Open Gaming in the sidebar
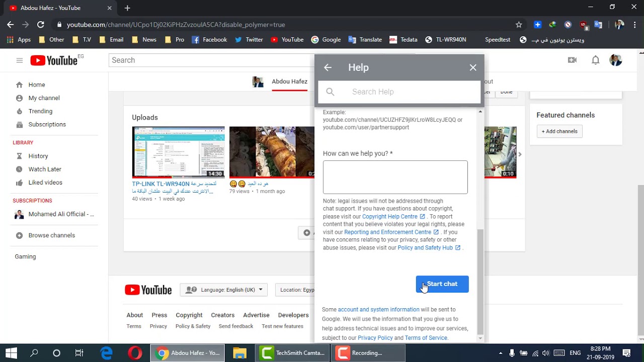The image size is (644, 362). [x=25, y=256]
